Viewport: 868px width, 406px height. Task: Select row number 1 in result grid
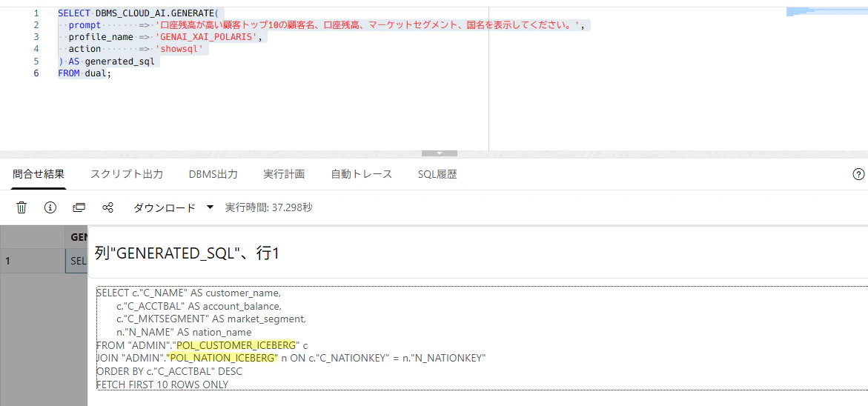pyautogui.click(x=33, y=261)
